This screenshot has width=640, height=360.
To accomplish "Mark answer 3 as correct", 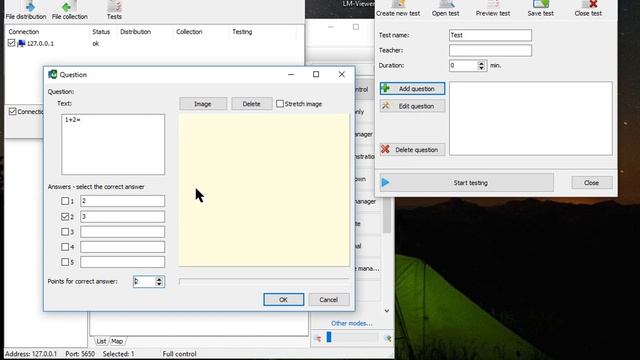I will point(65,231).
